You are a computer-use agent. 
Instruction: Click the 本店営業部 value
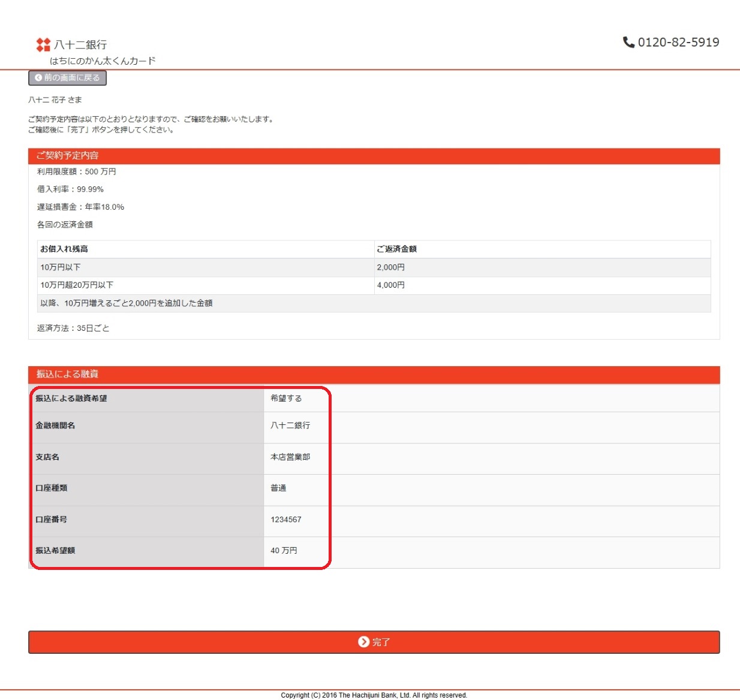pyautogui.click(x=290, y=457)
